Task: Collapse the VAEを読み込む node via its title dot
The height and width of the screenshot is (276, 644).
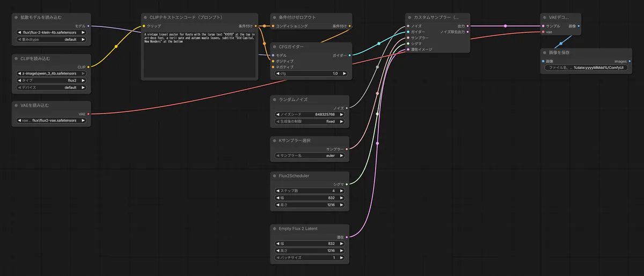Action: (x=17, y=105)
